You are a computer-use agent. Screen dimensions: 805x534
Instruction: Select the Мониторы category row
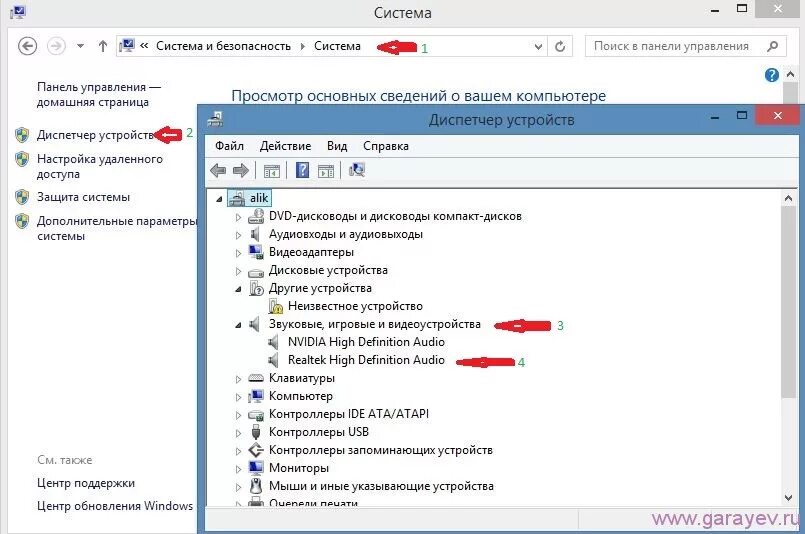299,468
